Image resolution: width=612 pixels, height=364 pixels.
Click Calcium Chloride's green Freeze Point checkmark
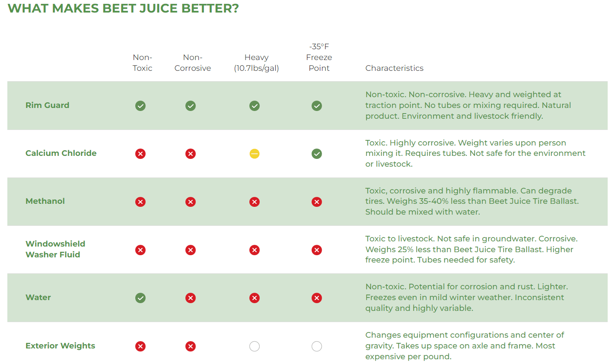click(x=317, y=154)
